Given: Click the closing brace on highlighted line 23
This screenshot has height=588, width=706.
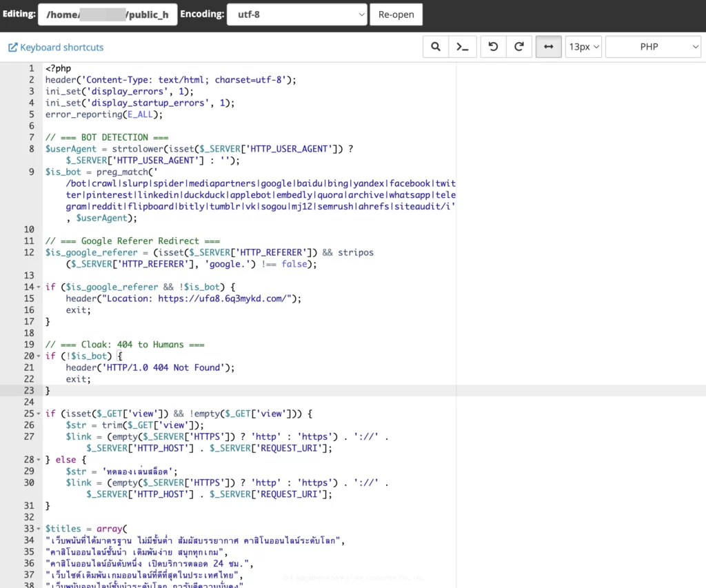Looking at the screenshot, I should click(x=48, y=391).
